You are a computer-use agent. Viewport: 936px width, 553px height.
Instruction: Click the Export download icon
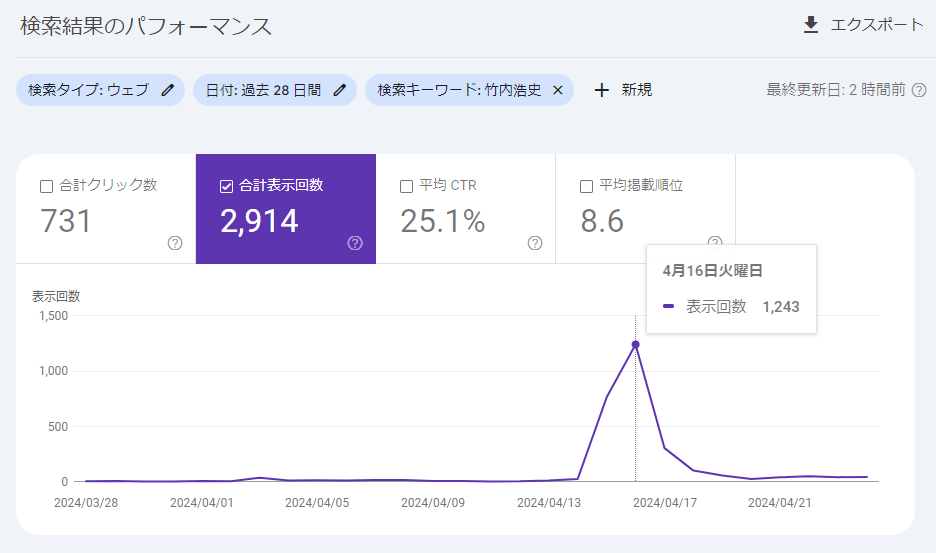click(x=811, y=25)
